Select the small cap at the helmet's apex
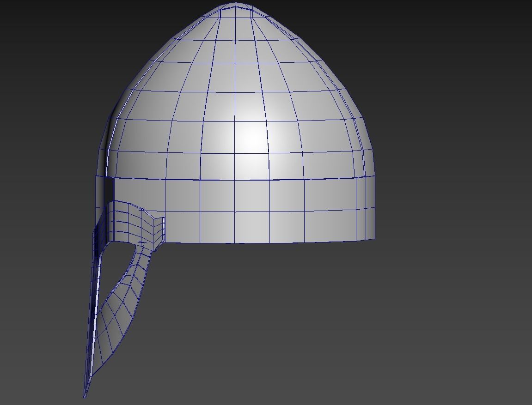The width and height of the screenshot is (532, 405). pyautogui.click(x=236, y=10)
